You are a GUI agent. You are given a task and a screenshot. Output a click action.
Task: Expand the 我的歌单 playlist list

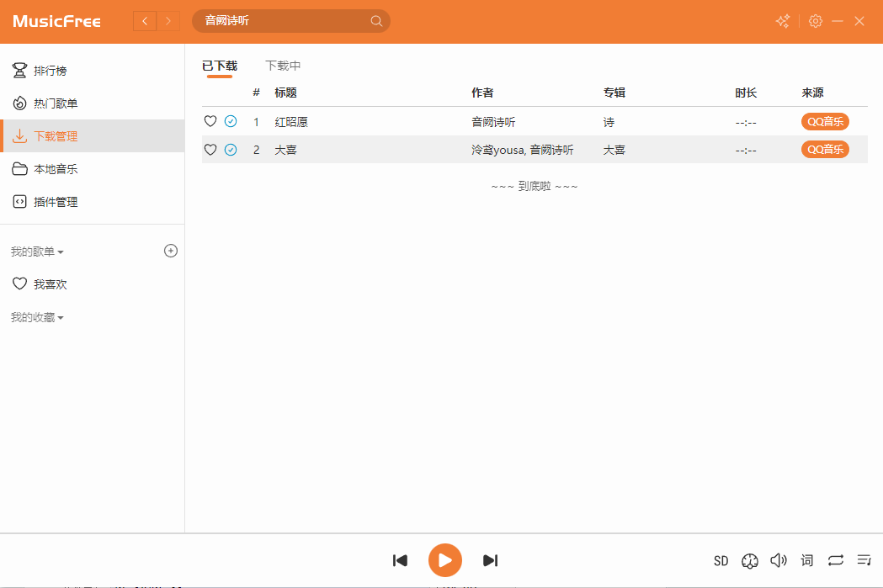coord(34,251)
